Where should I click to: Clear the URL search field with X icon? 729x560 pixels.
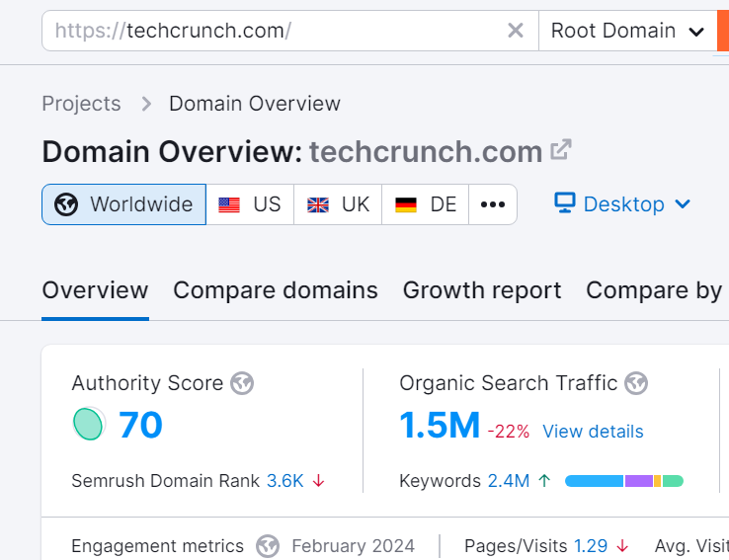(515, 31)
